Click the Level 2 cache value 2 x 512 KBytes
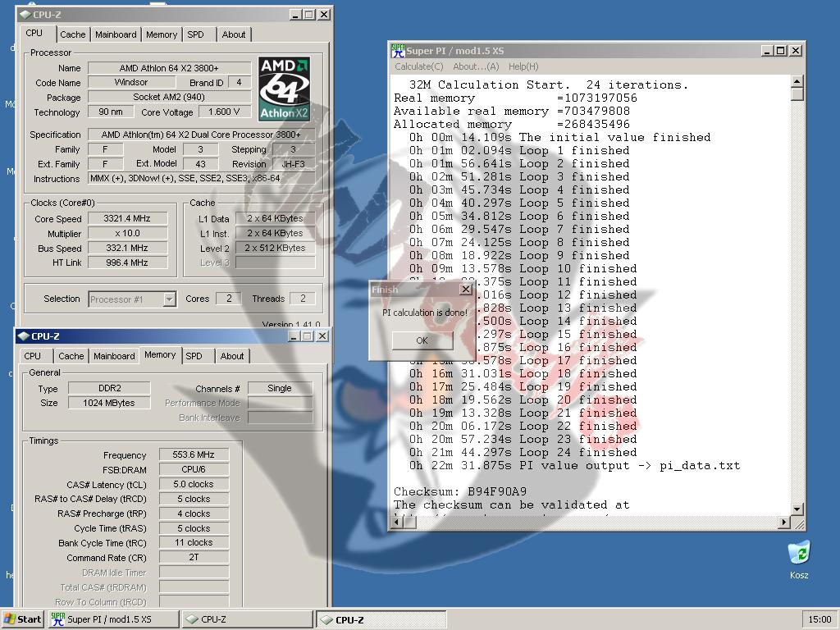840x630 pixels. point(276,248)
